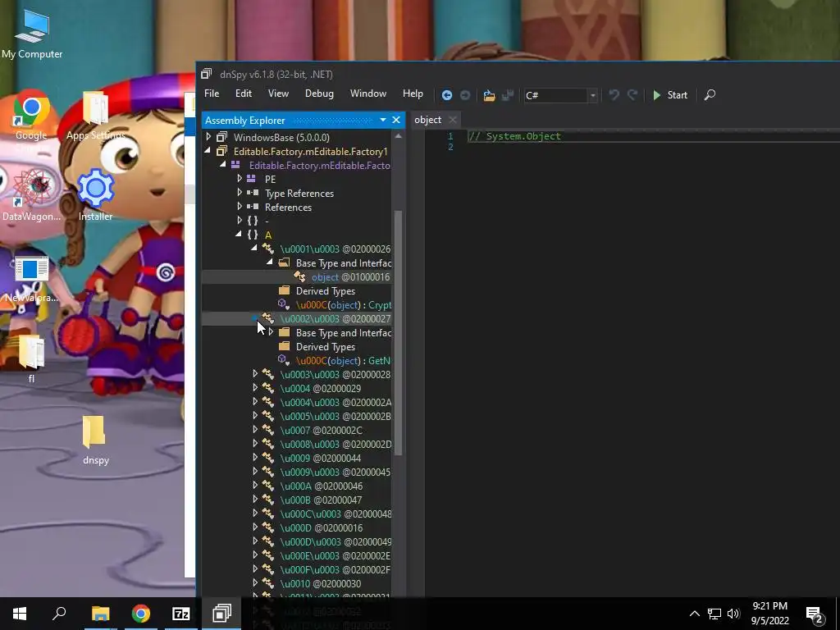Click the // System.Object code line
Viewport: 840px width, 630px height.
pyautogui.click(x=514, y=136)
